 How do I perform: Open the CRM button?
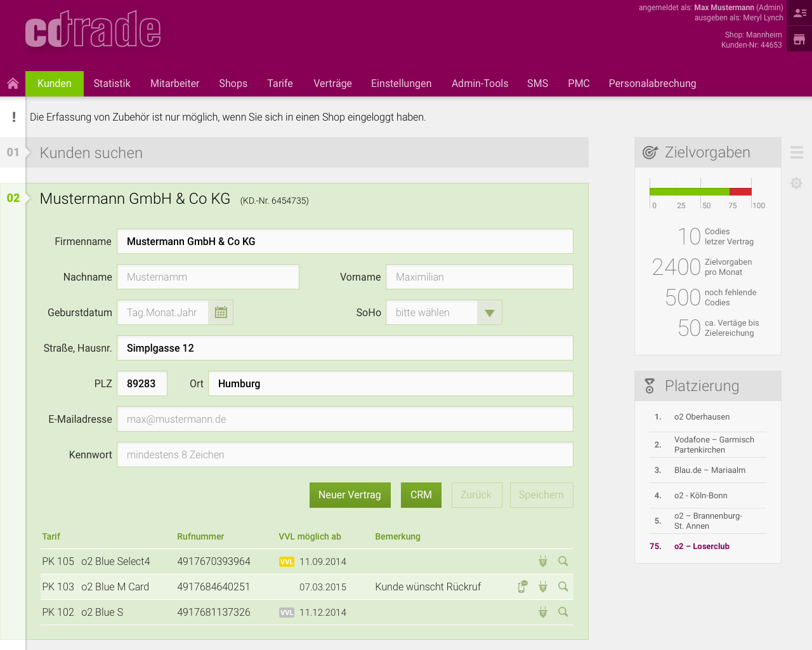[x=421, y=495]
